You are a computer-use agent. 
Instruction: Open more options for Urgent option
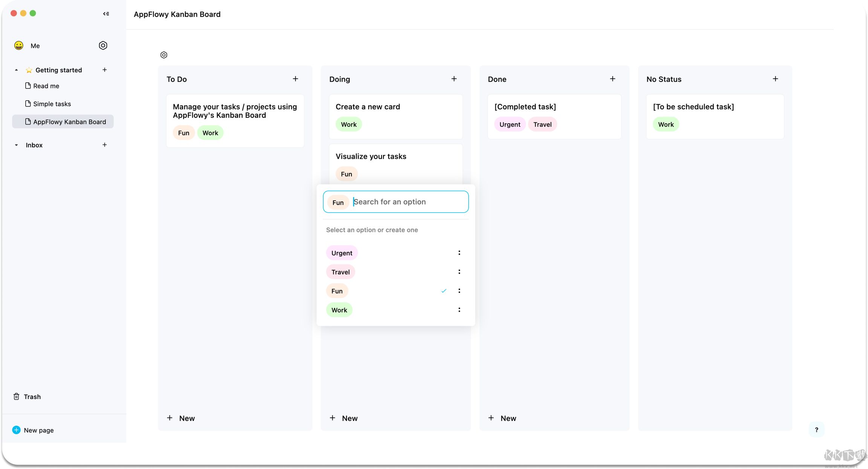point(459,253)
